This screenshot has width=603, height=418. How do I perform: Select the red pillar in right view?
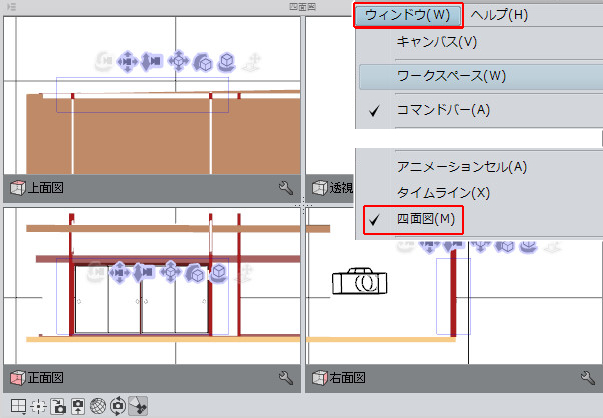click(x=453, y=293)
